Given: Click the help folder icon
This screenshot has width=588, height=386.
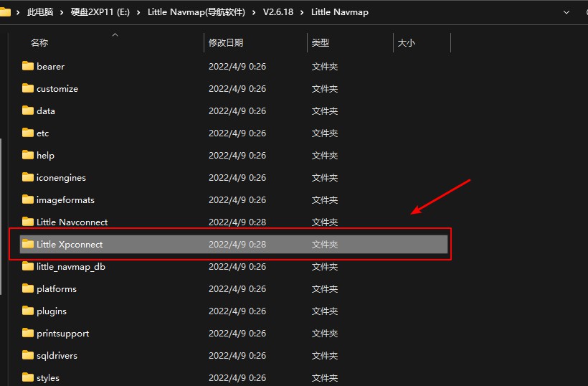Looking at the screenshot, I should point(28,155).
